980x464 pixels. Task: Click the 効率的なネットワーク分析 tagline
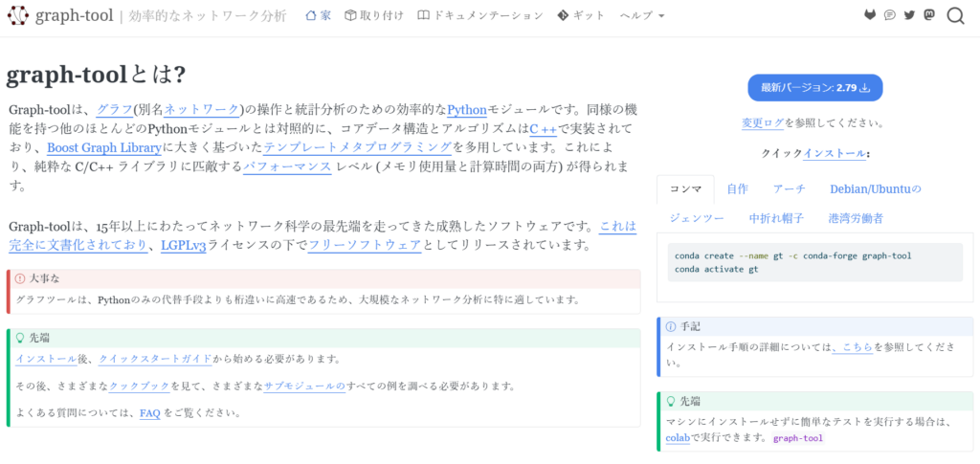pyautogui.click(x=208, y=15)
